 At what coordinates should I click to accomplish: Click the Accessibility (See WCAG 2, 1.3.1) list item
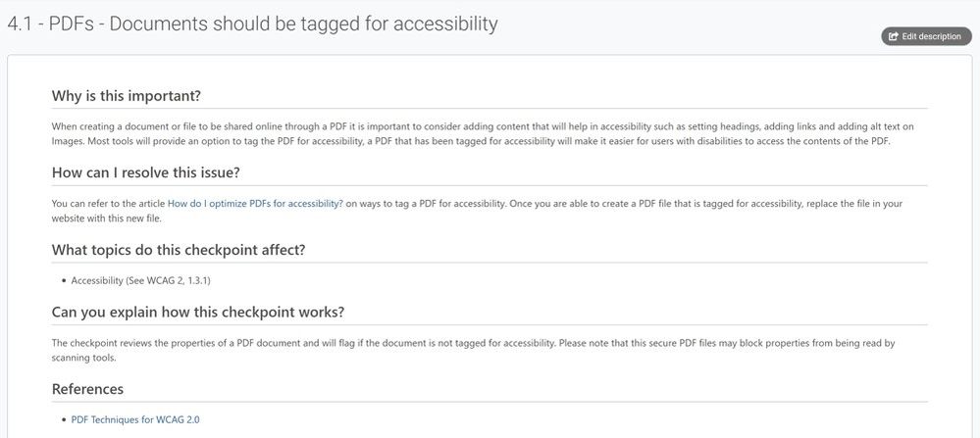click(140, 281)
